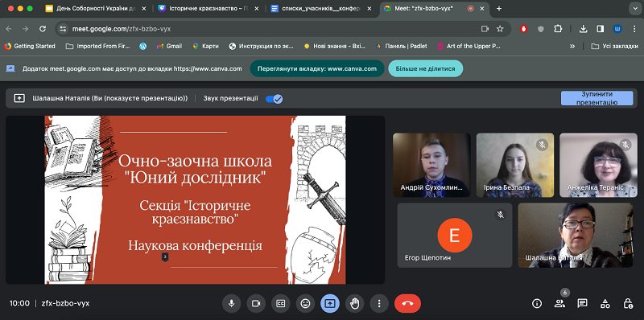644x320 pixels.
Task: Click the meet.google.com address bar
Action: (271, 29)
